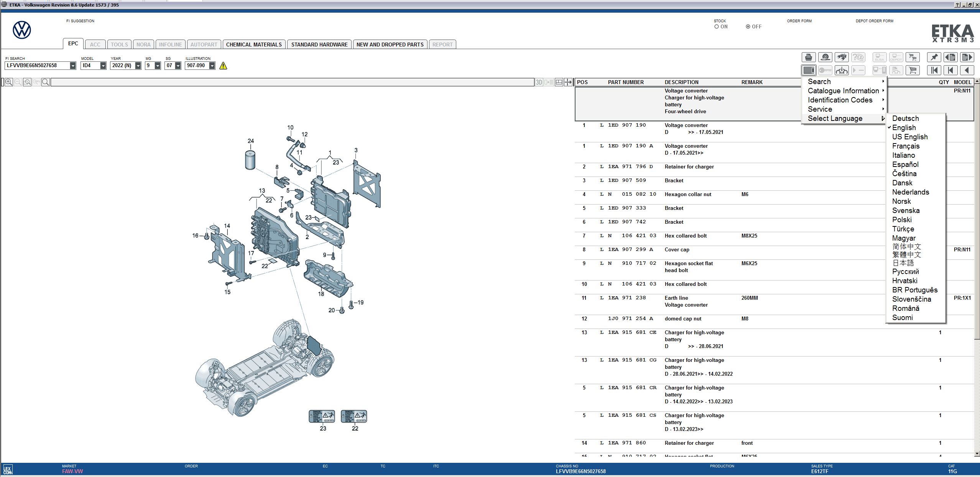Click the ORDER FORM label
This screenshot has height=477, width=980.
click(x=799, y=21)
